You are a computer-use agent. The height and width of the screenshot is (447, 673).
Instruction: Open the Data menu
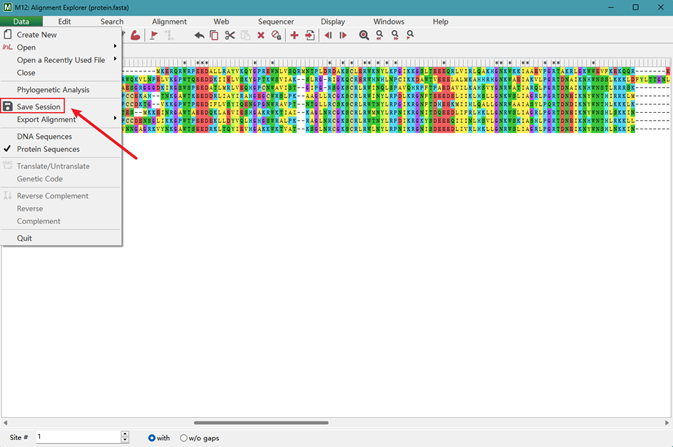click(x=21, y=21)
